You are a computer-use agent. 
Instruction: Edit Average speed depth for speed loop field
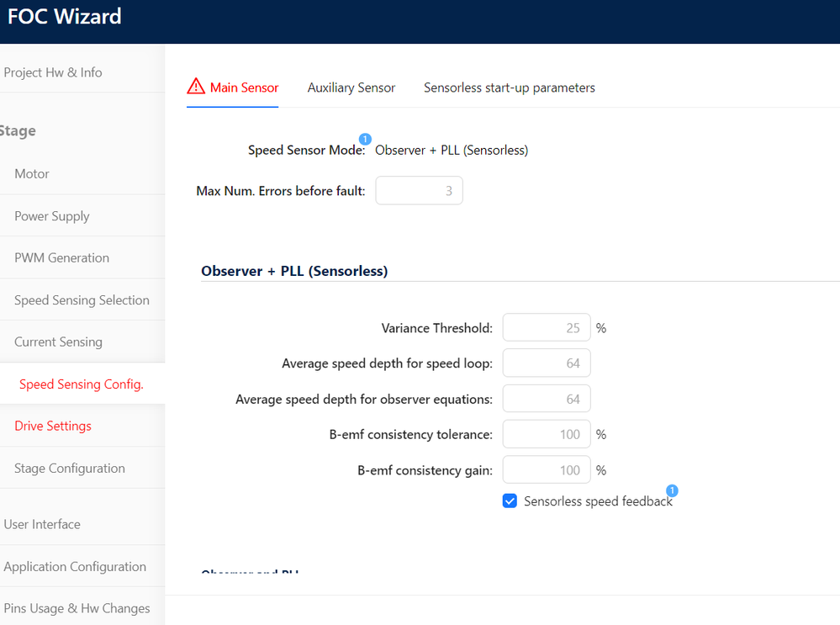(x=547, y=363)
